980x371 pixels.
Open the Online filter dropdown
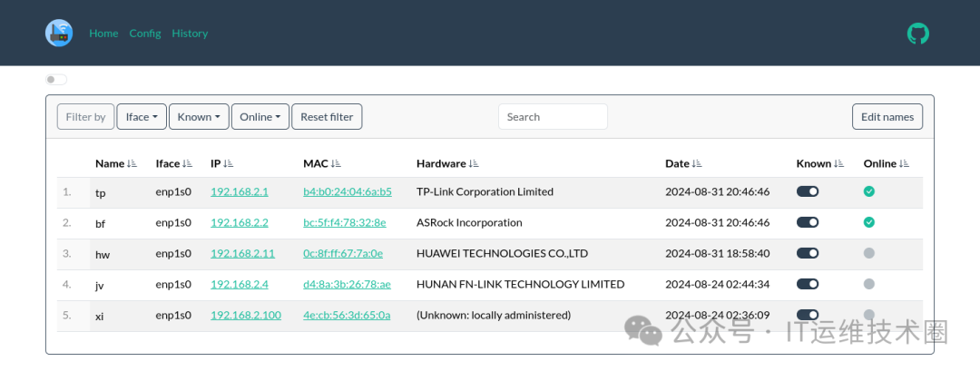click(260, 117)
